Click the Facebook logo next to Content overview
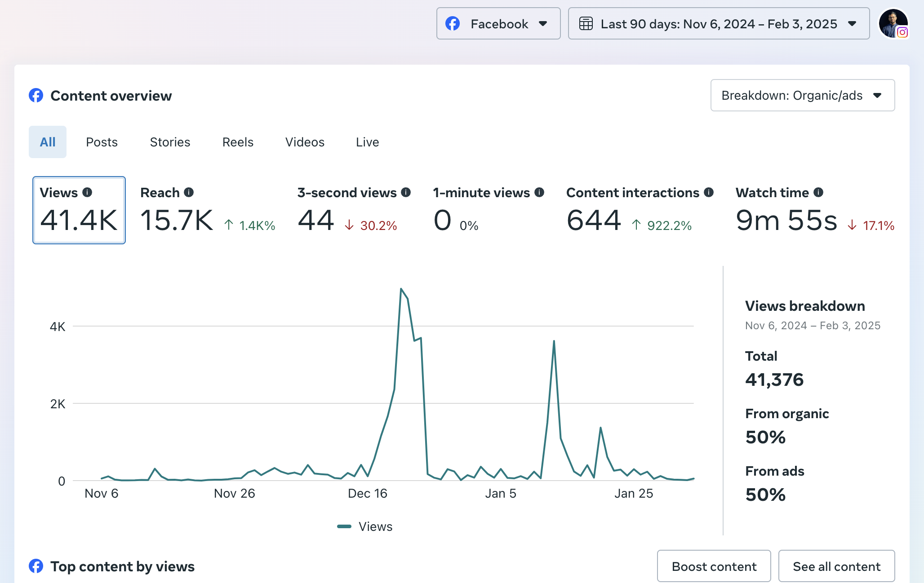 coord(36,95)
